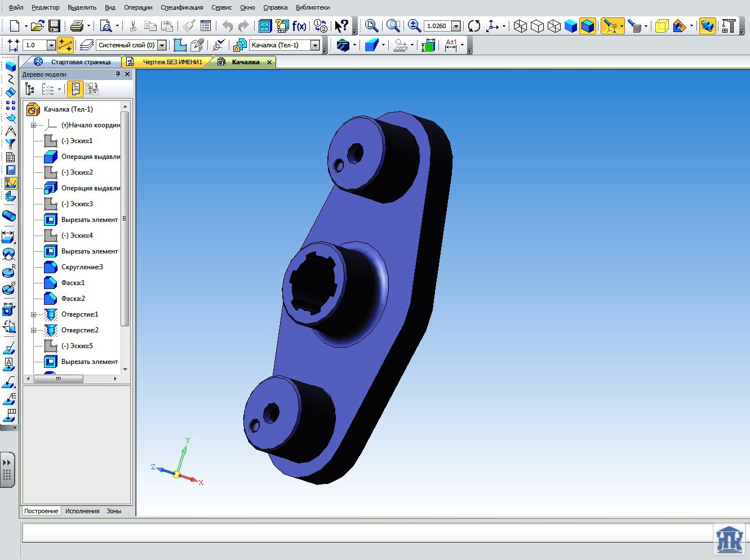750x560 pixels.
Task: Click the Zoom window magnifier icon
Action: [393, 26]
